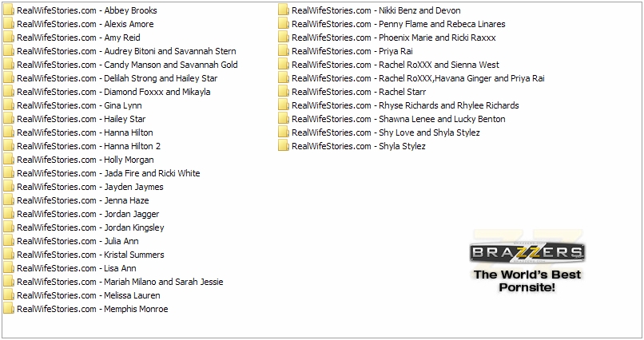
Task: Select the folder icon of the Hailey Star row
Action: pyautogui.click(x=9, y=119)
